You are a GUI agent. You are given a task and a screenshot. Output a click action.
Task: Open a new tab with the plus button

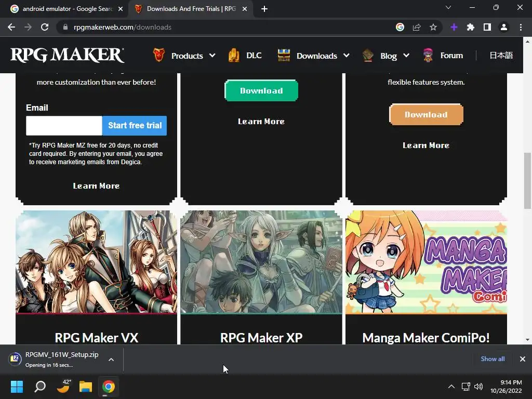tap(264, 9)
